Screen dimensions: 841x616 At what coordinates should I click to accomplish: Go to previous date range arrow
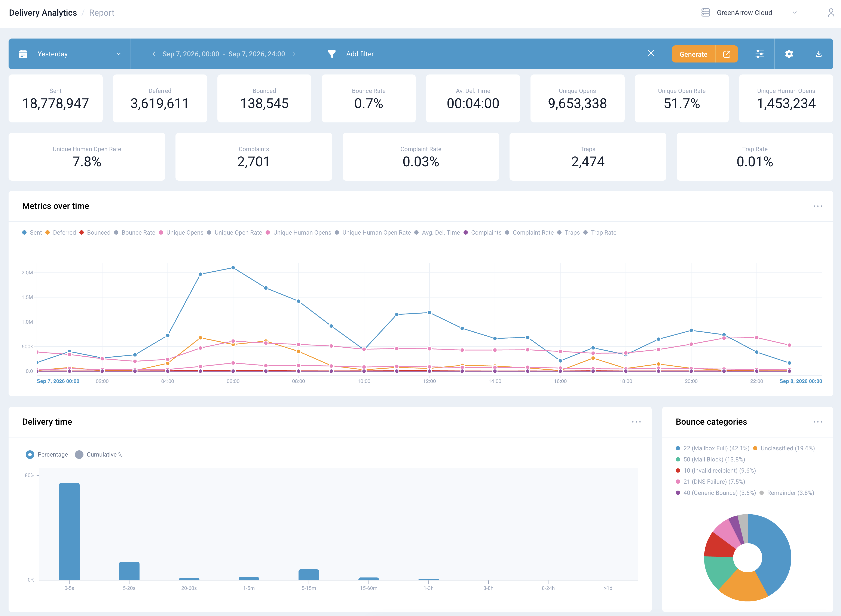click(x=154, y=54)
